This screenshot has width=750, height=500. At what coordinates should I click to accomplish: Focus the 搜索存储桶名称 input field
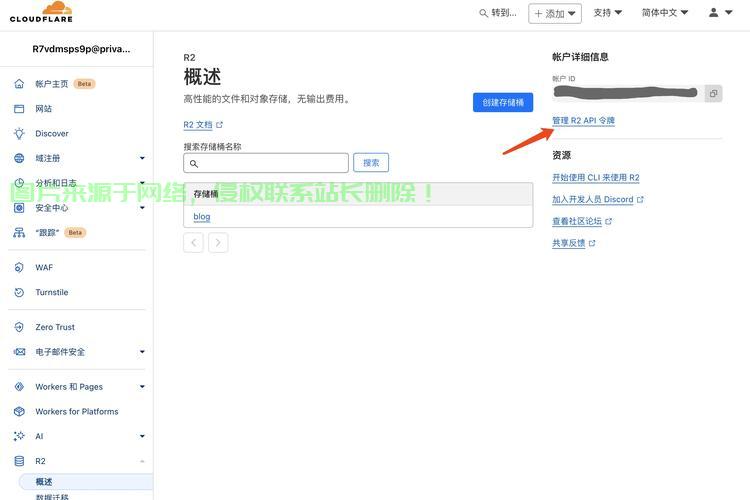click(266, 163)
